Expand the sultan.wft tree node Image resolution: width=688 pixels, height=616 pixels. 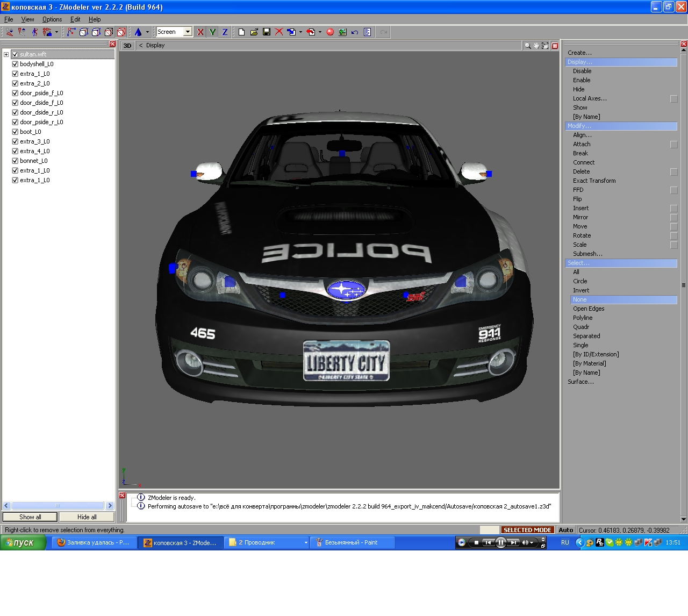pyautogui.click(x=6, y=54)
